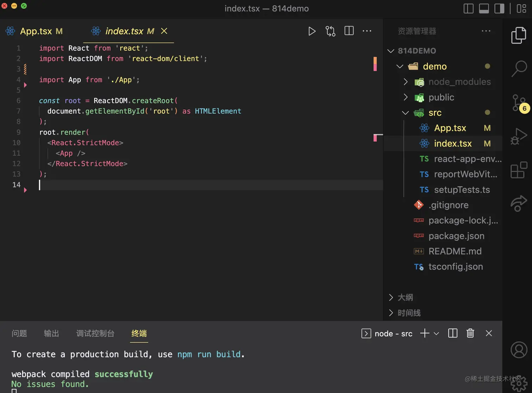Image resolution: width=532 pixels, height=393 pixels.
Task: Open the Manage gear settings menu
Action: tap(519, 384)
